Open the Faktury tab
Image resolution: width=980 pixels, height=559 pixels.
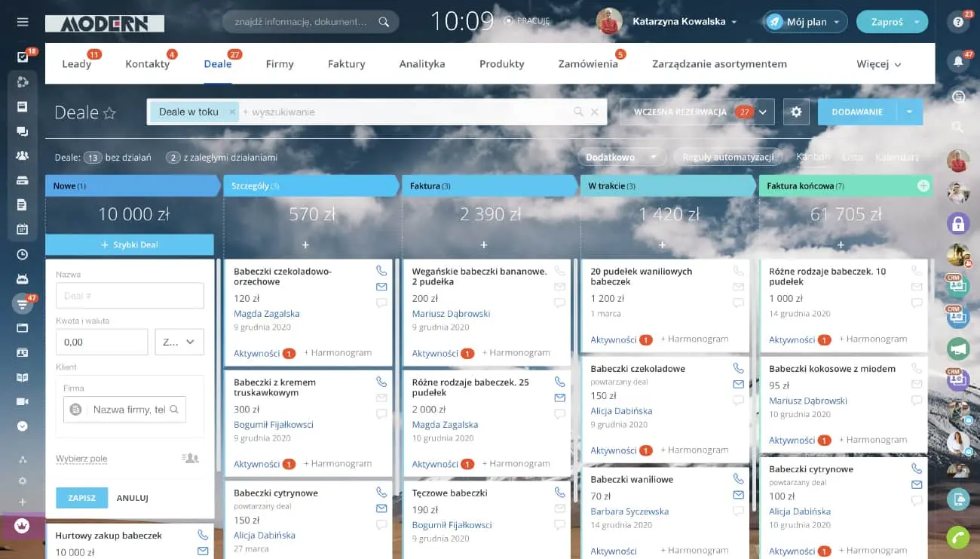point(346,64)
